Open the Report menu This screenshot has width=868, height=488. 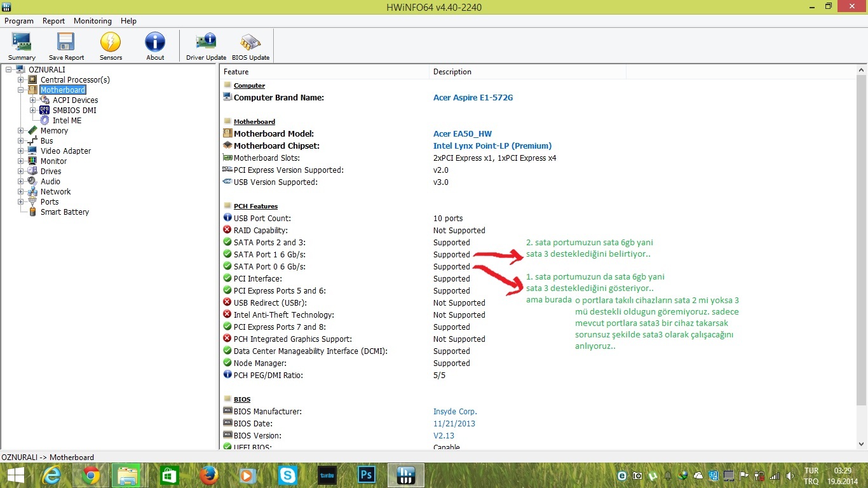click(54, 21)
